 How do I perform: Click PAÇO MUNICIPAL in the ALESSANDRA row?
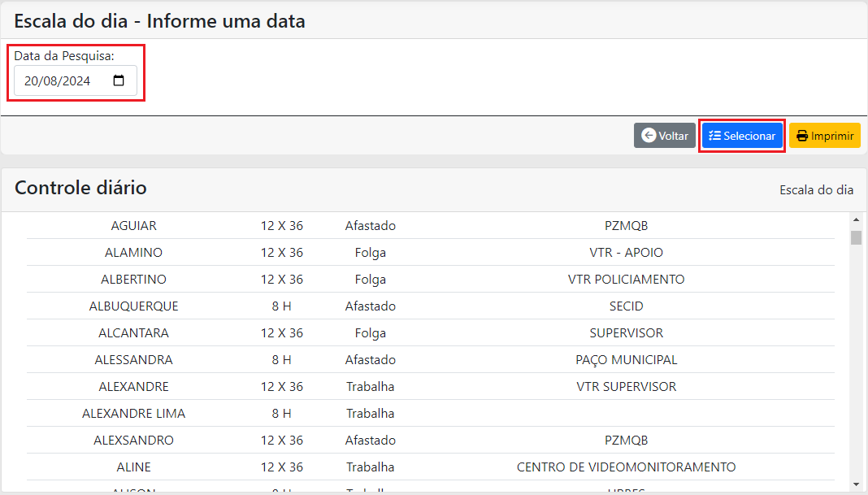pyautogui.click(x=626, y=359)
